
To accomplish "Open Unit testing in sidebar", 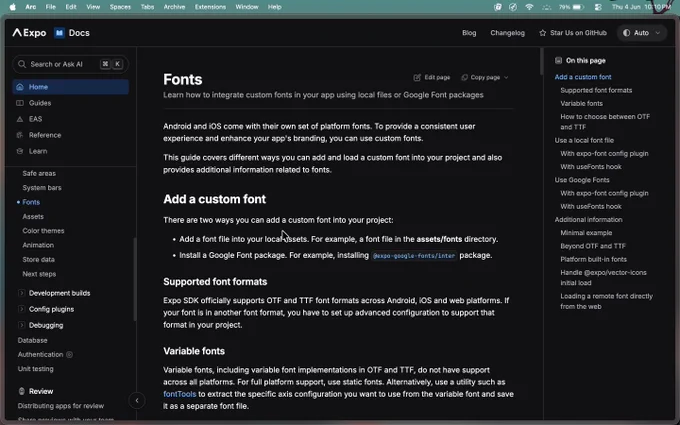I will coord(36,369).
